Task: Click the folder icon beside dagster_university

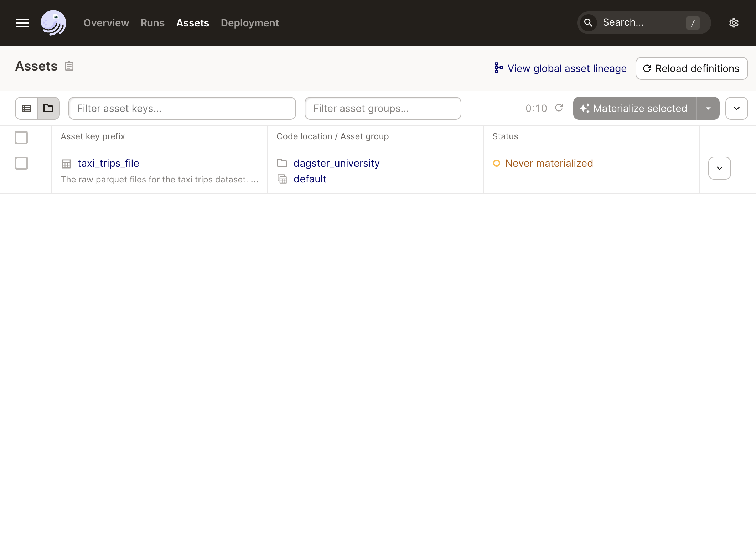Action: (x=282, y=163)
